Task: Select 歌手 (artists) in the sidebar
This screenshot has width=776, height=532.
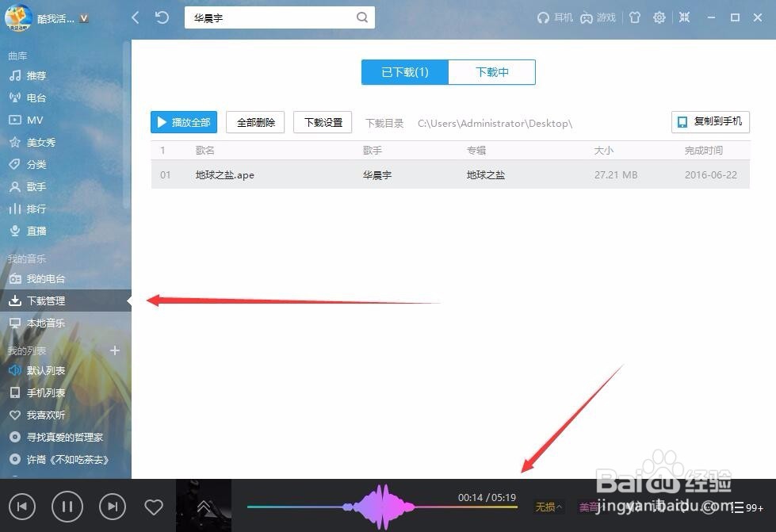Action: pos(35,186)
